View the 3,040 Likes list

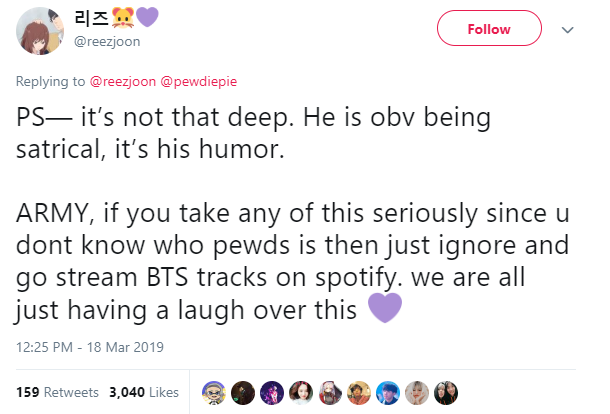click(x=143, y=392)
